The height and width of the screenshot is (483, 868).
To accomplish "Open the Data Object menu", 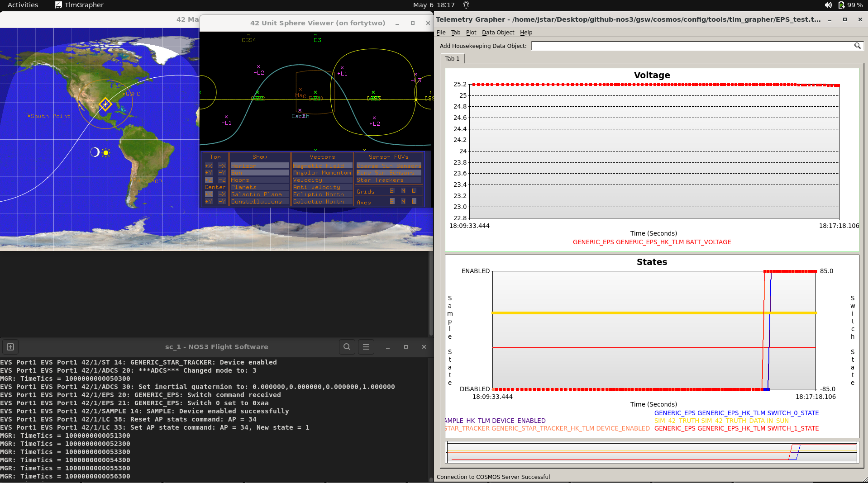I will [x=498, y=33].
